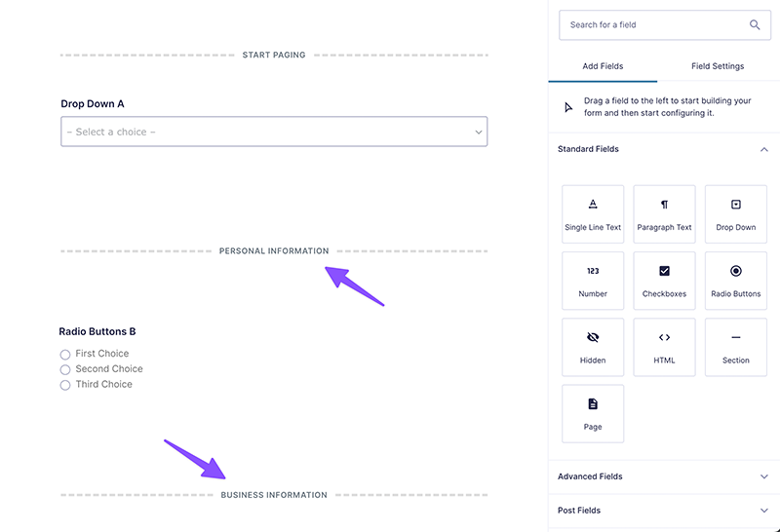The image size is (780, 532).
Task: Select the Second Choice radio button
Action: [65, 370]
